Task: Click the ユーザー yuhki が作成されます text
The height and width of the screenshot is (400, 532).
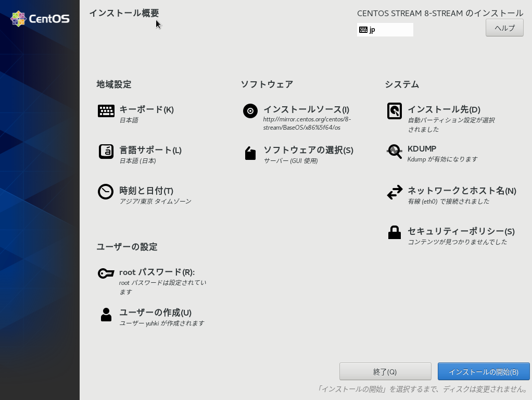Action: tap(162, 323)
